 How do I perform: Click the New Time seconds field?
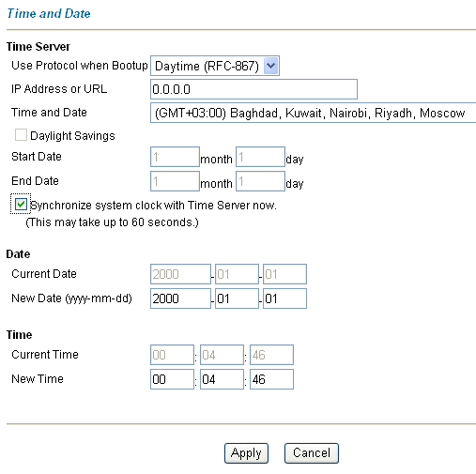tap(271, 379)
